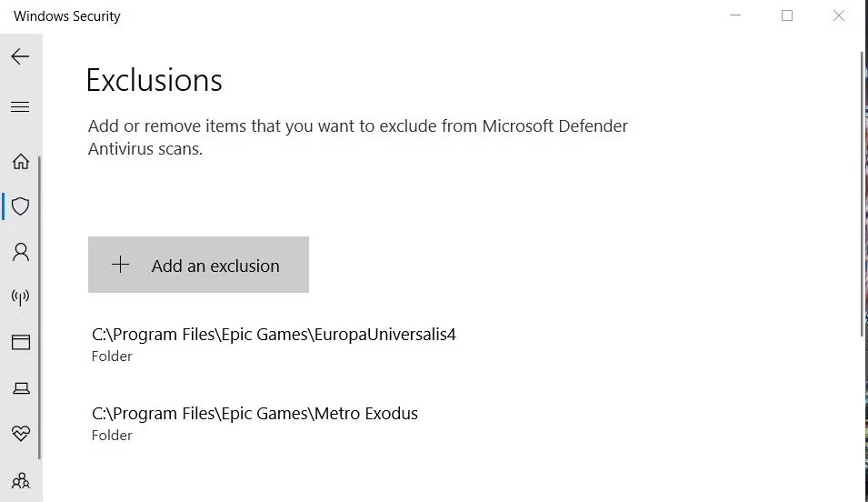868x502 pixels.
Task: Open Virus & threat protection shield icon
Action: [x=20, y=206]
